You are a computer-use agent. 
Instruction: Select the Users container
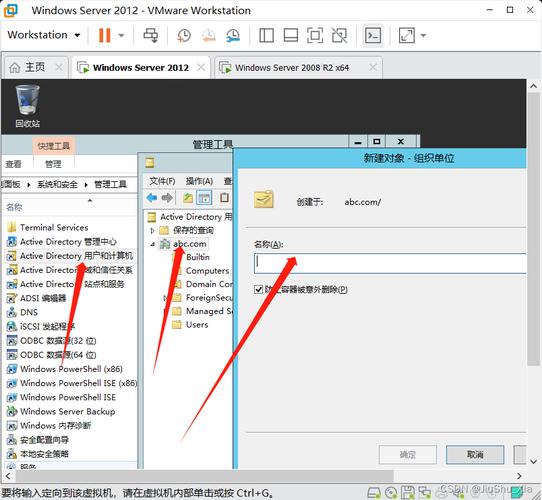tap(190, 324)
